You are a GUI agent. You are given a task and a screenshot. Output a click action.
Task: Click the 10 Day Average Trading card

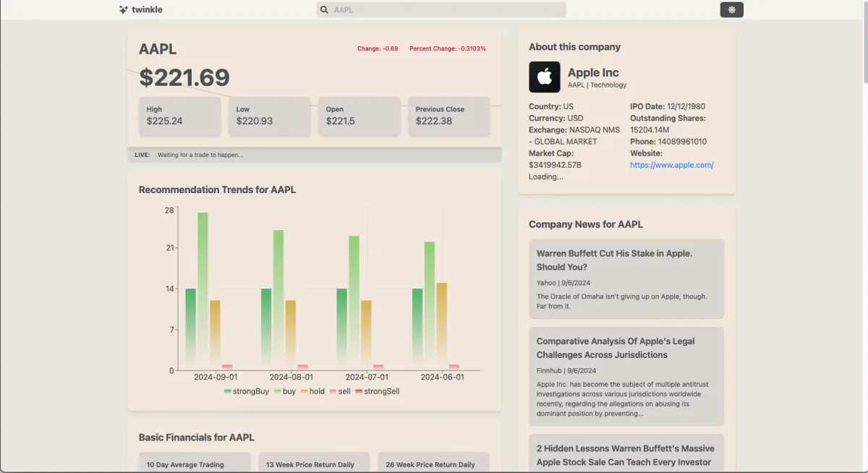195,463
